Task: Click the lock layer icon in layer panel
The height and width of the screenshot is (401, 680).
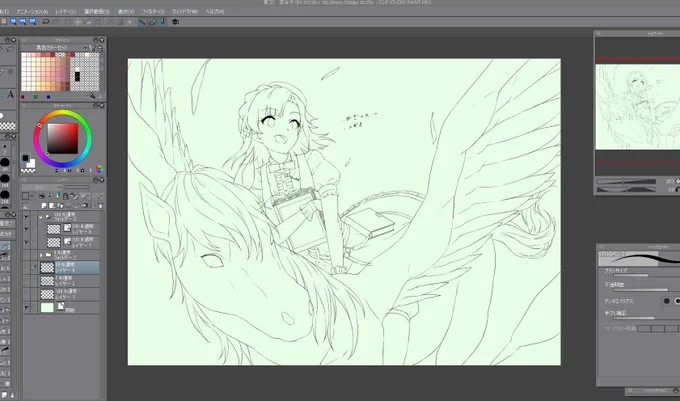Action: (66, 196)
